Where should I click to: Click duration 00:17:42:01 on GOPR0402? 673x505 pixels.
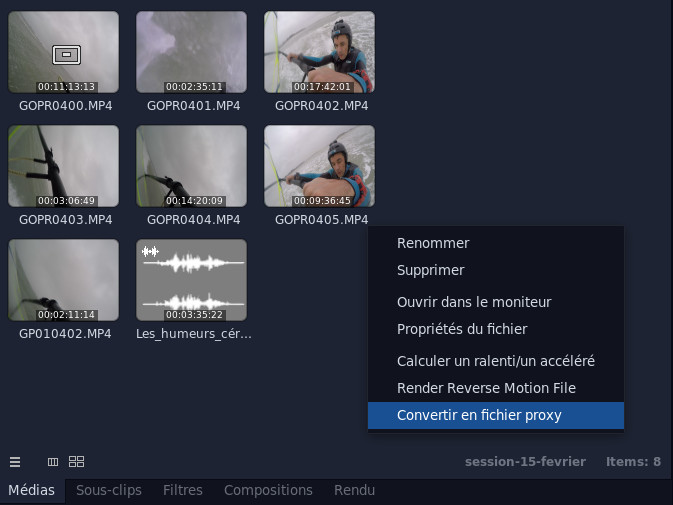322,87
